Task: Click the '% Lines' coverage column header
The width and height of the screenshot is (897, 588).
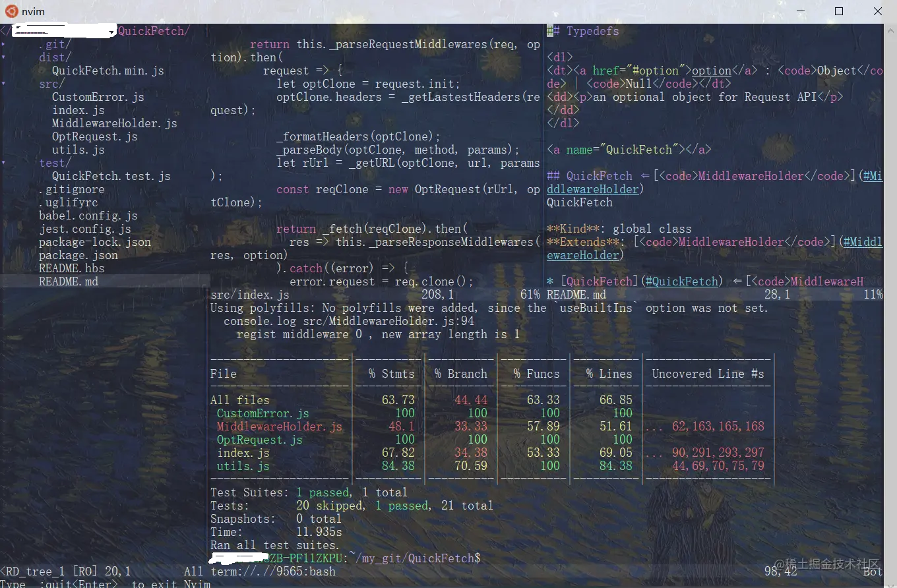Action: click(x=609, y=374)
